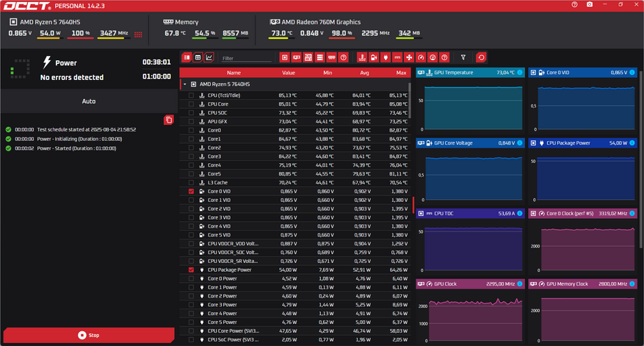Screen dimensions: 644x346
Task: Click the GPU hardware filter icon
Action: coord(296,57)
